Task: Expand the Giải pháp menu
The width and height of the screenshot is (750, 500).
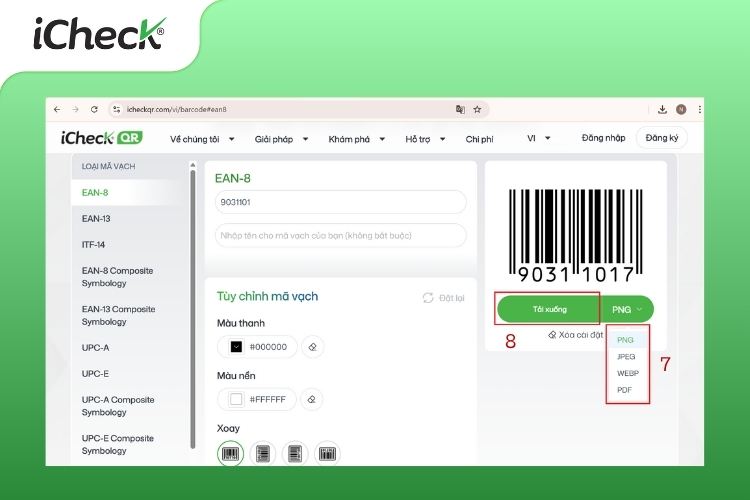Action: [281, 139]
